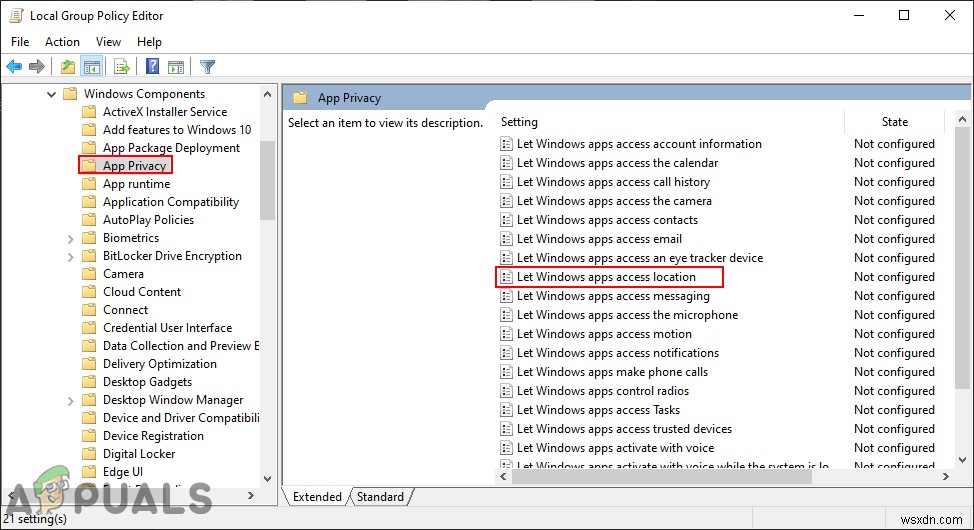This screenshot has width=974, height=530.
Task: Click the Back arrow toolbar icon
Action: [x=14, y=66]
